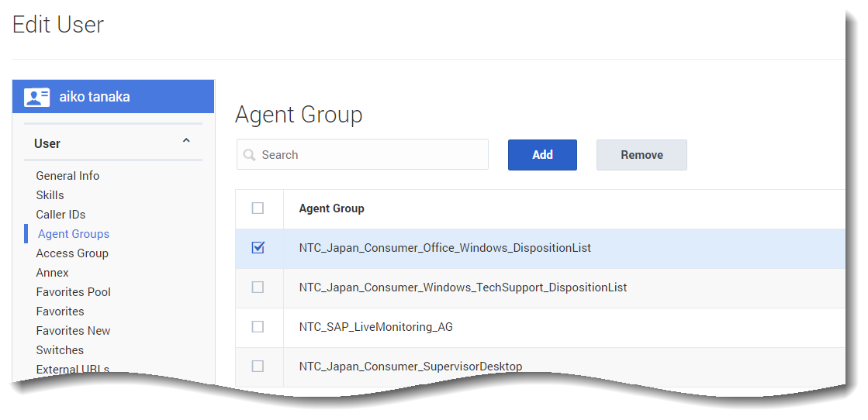This screenshot has height=420, width=868.
Task: Check NTC_Japan_Consumer_Windows_TechSupport_DispositionList checkbox
Action: pyautogui.click(x=258, y=287)
